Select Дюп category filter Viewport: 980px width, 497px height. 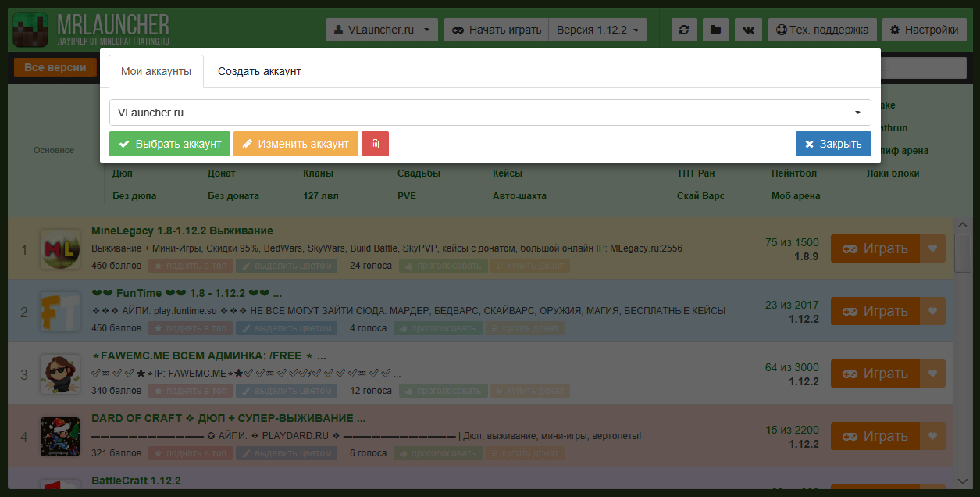123,173
